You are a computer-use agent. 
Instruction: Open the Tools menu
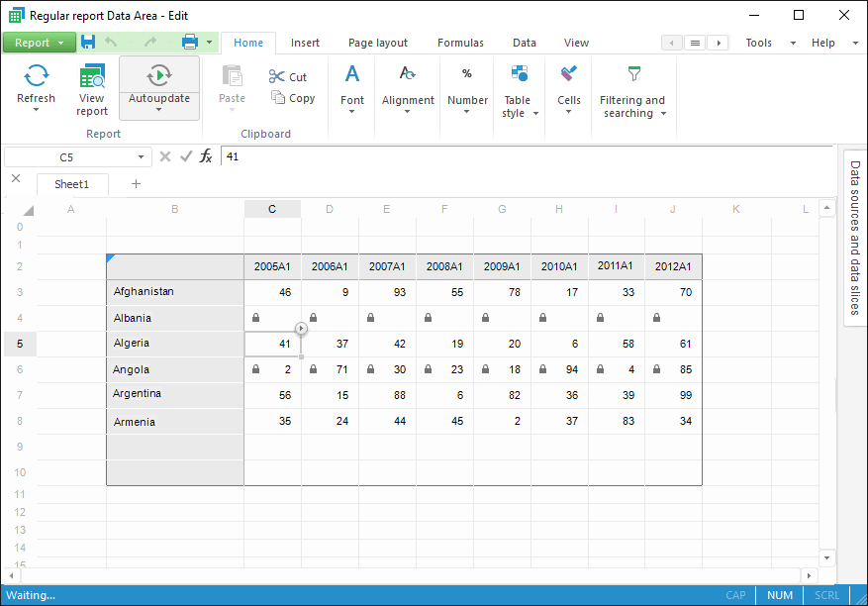tap(759, 43)
